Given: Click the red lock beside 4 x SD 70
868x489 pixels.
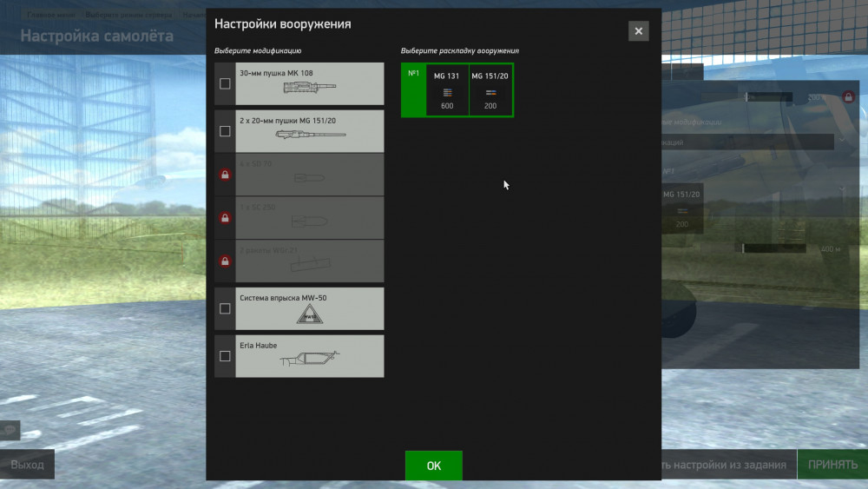Looking at the screenshot, I should pos(225,175).
